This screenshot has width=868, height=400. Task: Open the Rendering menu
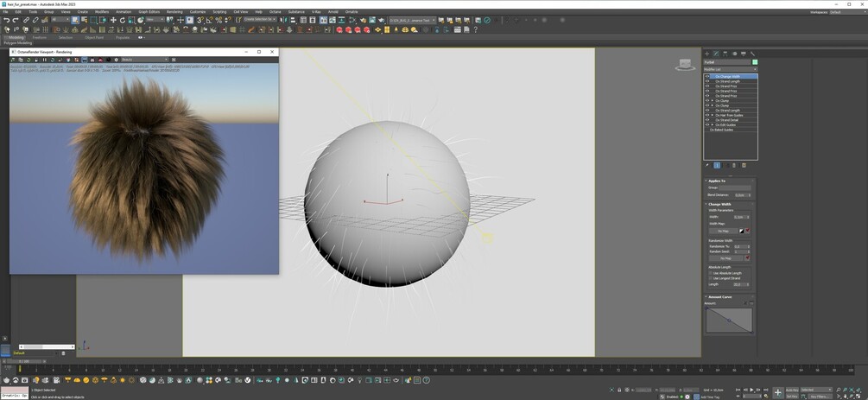[x=174, y=11]
